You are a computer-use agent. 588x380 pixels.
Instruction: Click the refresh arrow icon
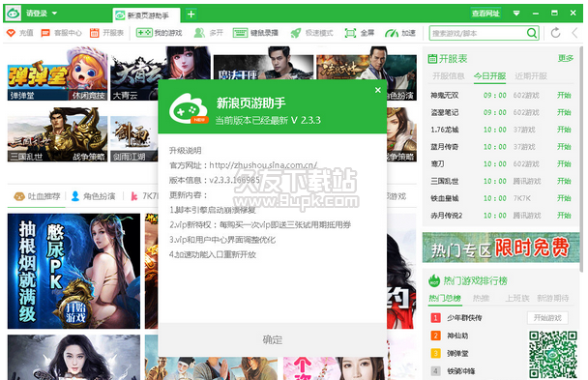pyautogui.click(x=555, y=33)
